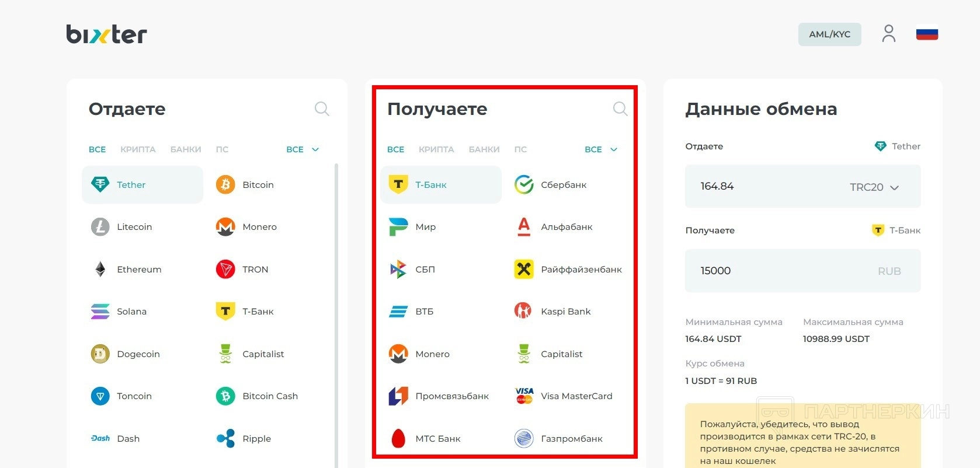980x468 pixels.
Task: Filter Отдаете by the КРИПТА tab
Action: 138,149
